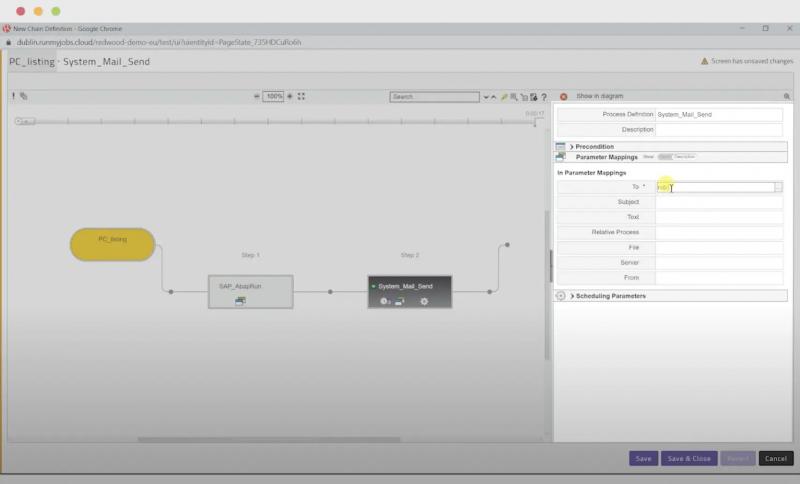Click the Scheduling Parameters circle icon
Image resolution: width=800 pixels, height=484 pixels.
click(560, 296)
